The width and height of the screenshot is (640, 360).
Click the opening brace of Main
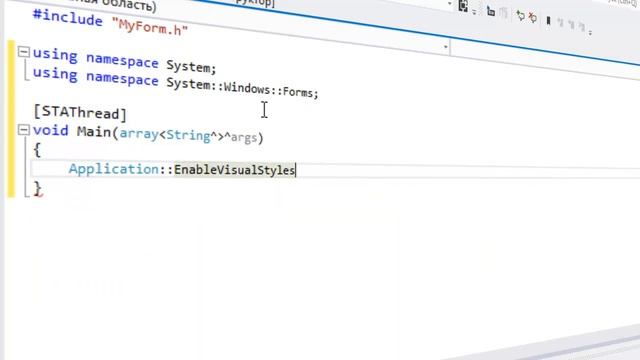click(x=37, y=150)
